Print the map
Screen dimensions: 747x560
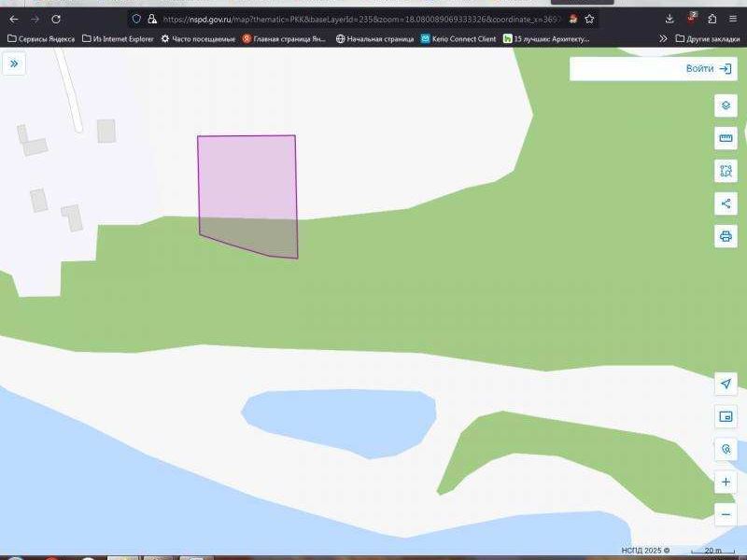[x=726, y=235]
